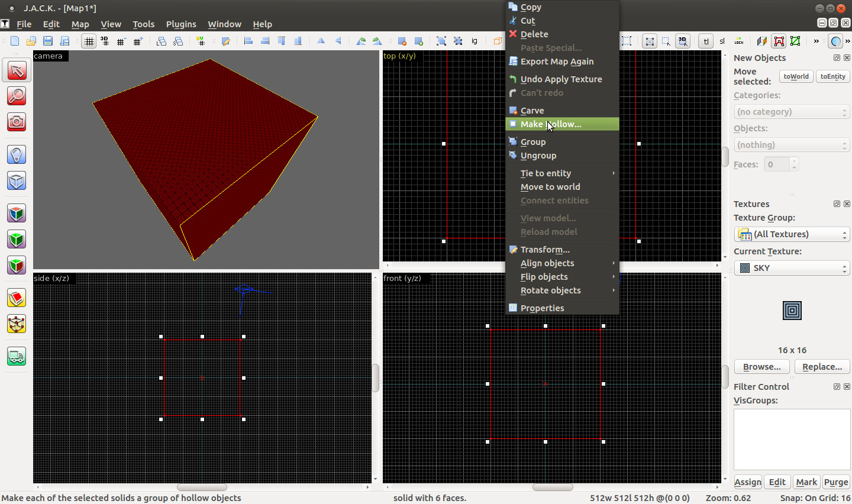Click the green square solid mode icon

(796, 41)
